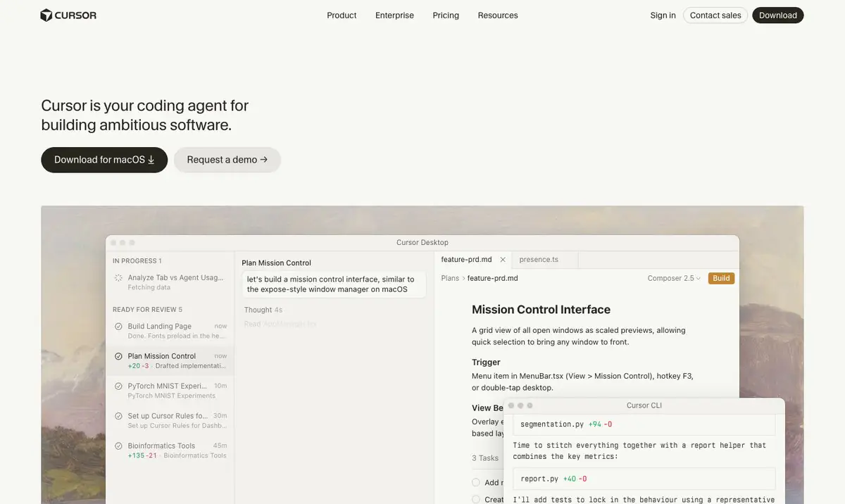The image size is (845, 504).
Task: Click the check icon next to PyTorch MNIST Experiments
Action: click(118, 386)
